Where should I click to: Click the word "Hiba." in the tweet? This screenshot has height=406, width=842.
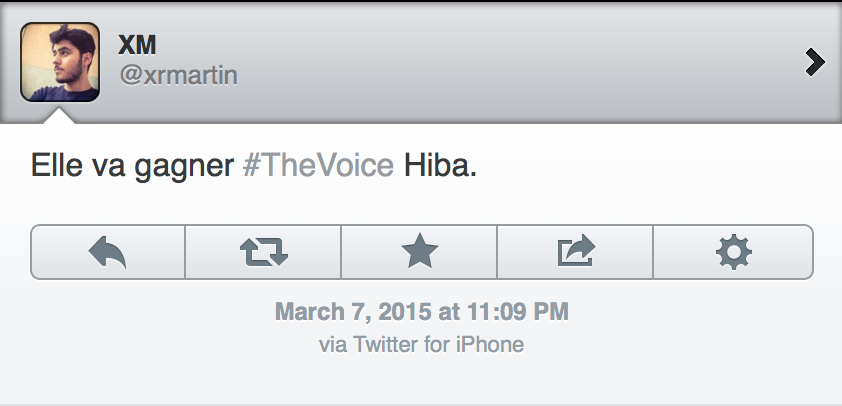coord(440,165)
